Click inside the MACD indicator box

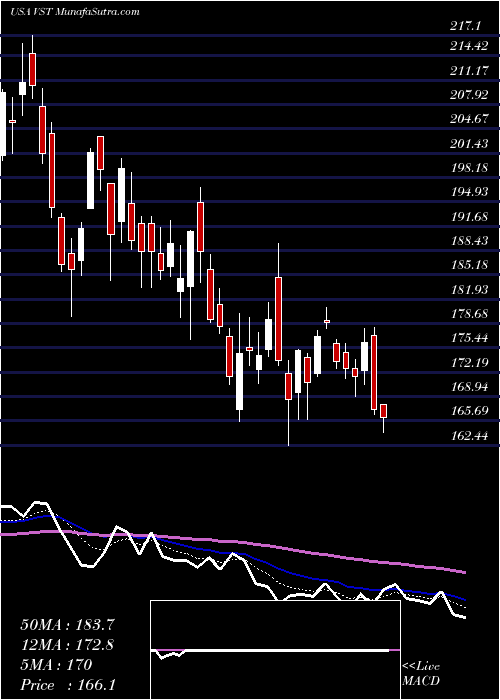tap(275, 650)
